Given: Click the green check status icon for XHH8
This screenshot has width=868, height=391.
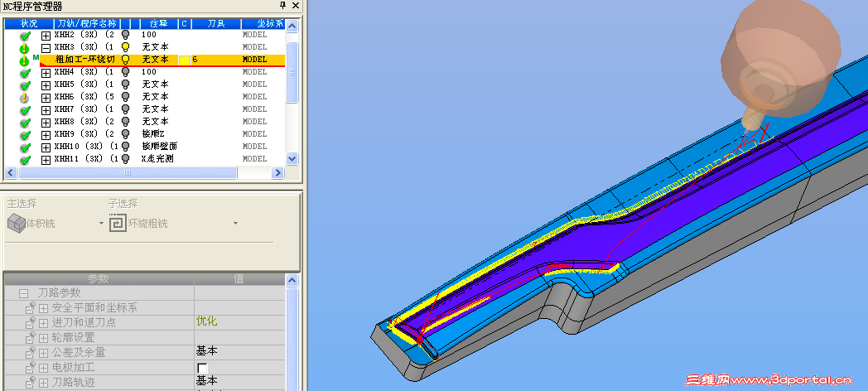Looking at the screenshot, I should point(25,123).
